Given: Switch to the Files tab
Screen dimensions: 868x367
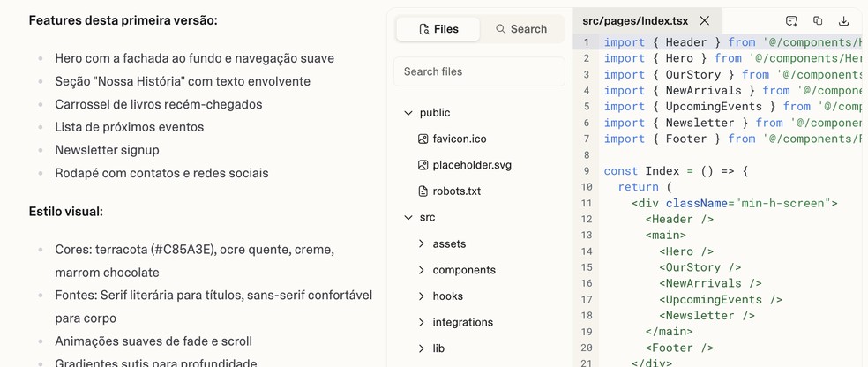Looking at the screenshot, I should pos(438,29).
